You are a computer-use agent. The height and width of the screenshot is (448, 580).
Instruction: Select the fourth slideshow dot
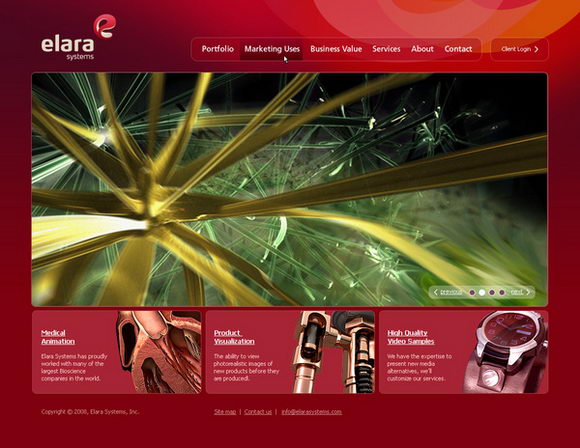coord(502,292)
